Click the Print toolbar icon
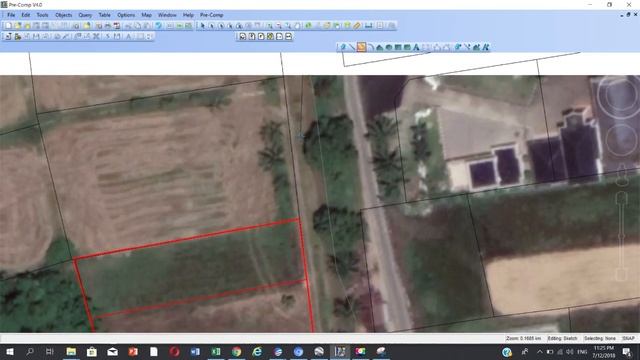 (107, 25)
